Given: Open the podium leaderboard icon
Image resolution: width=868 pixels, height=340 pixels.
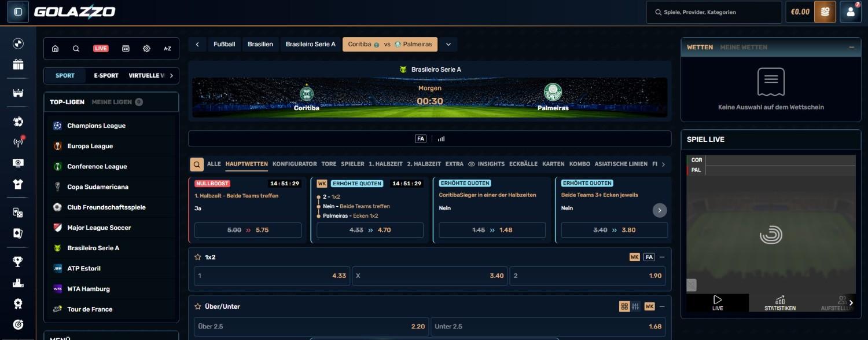Looking at the screenshot, I should tap(18, 283).
